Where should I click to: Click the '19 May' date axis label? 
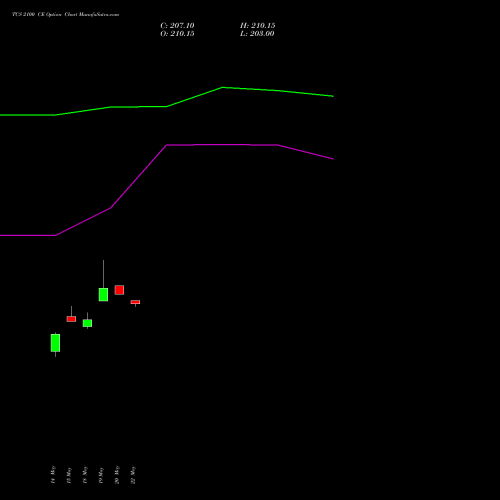click(101, 475)
